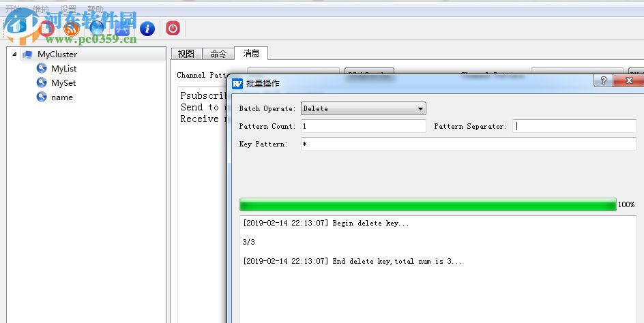Click the 'Batch Operate:' label
The width and height of the screenshot is (644, 323).
click(267, 109)
